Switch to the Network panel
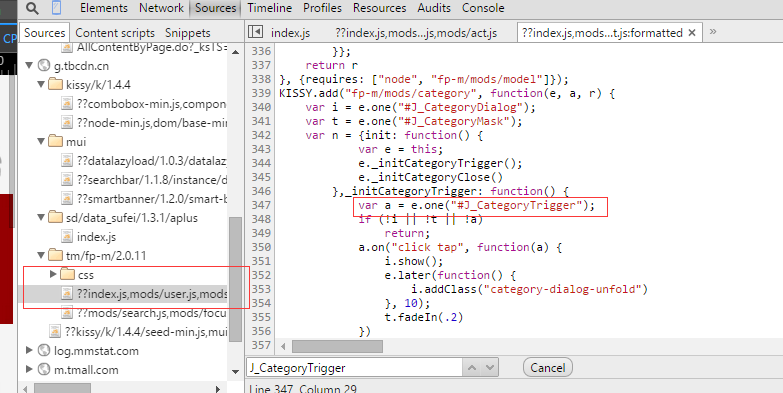Viewport: 783px width, 393px height. coord(161,8)
